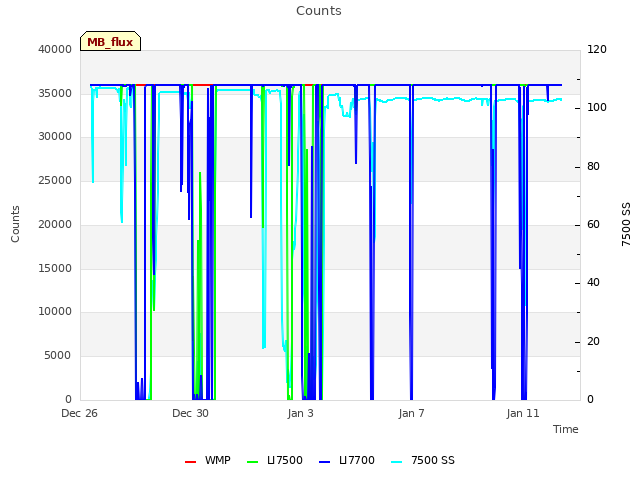
Task: Toggle the LI7700 legend entry
Action: (x=347, y=460)
